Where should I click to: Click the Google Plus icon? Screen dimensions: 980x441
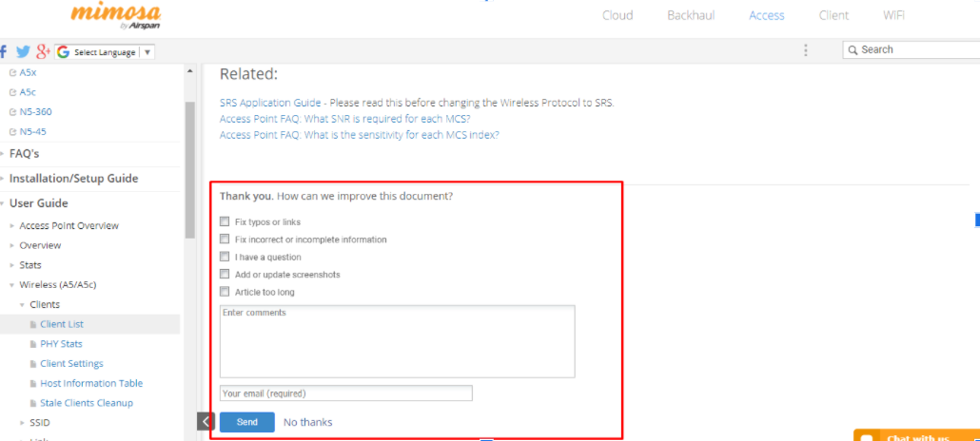43,51
